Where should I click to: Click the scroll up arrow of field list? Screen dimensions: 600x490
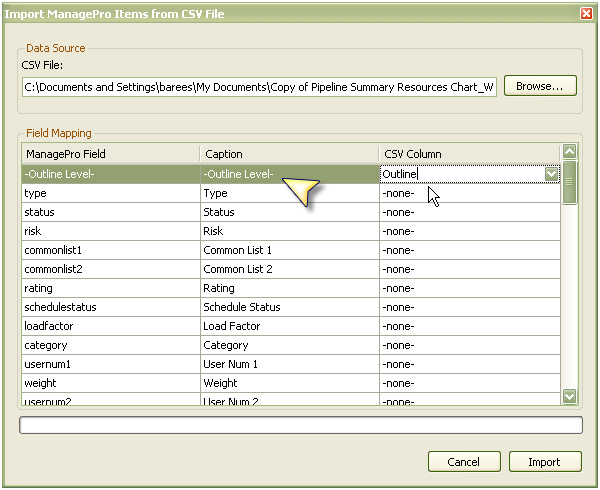point(569,152)
